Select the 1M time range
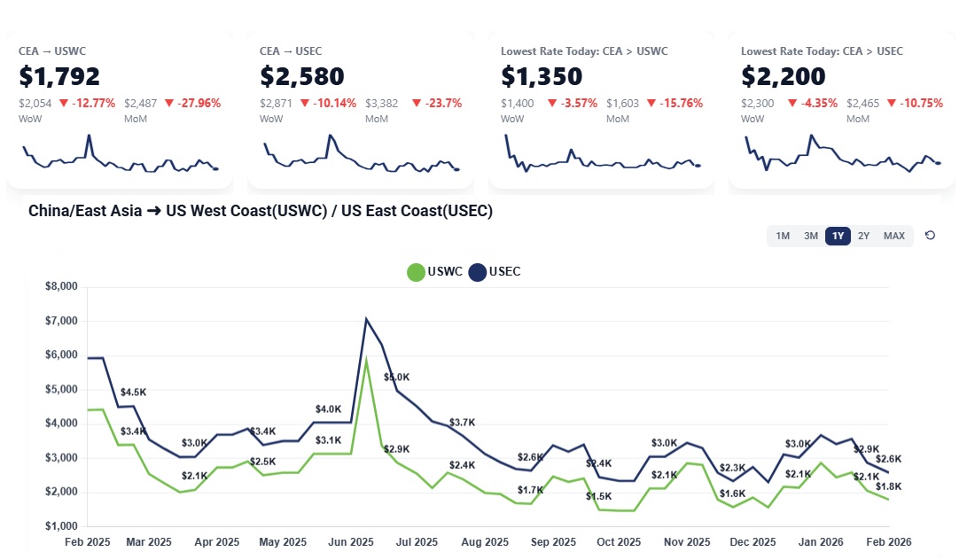 [x=783, y=236]
